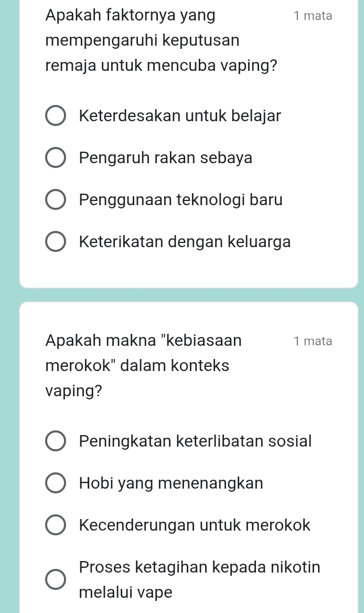This screenshot has width=364, height=613.
Task: Select the radio button for Keterdesakan untuk belajar
Action: tap(56, 116)
